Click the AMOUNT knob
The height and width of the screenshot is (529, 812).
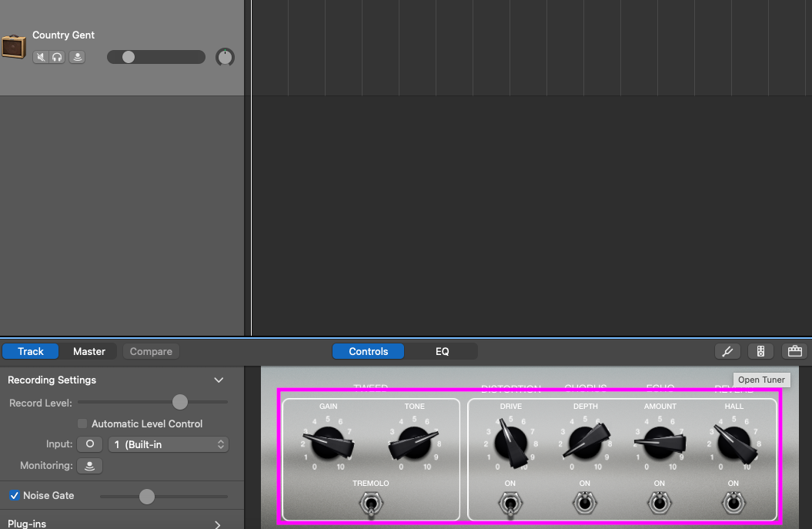point(660,443)
